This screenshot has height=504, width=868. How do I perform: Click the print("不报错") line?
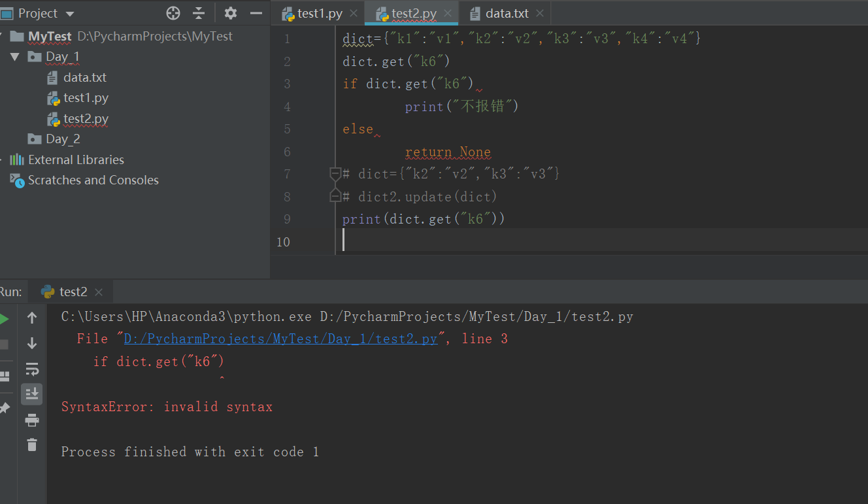click(x=461, y=107)
